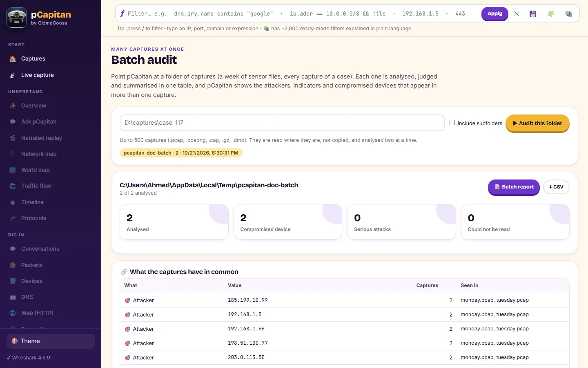The height and width of the screenshot is (368, 588).
Task: Click the Compromised device stat card
Action: (287, 222)
